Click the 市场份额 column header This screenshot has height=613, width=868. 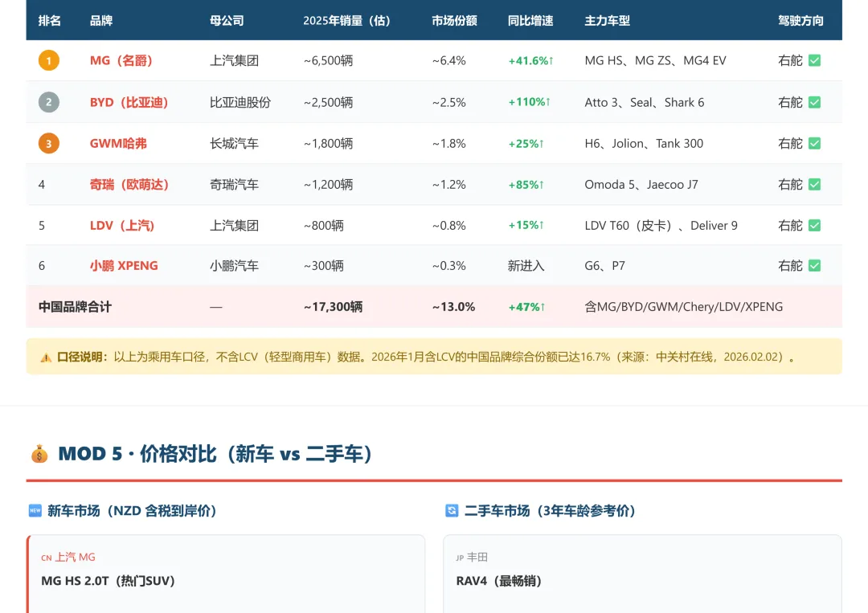[454, 21]
